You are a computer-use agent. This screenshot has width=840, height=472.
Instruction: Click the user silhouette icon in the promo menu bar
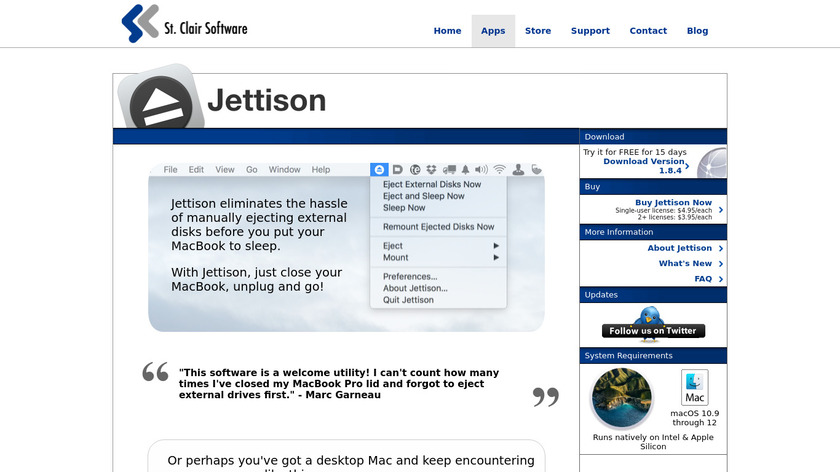click(518, 170)
